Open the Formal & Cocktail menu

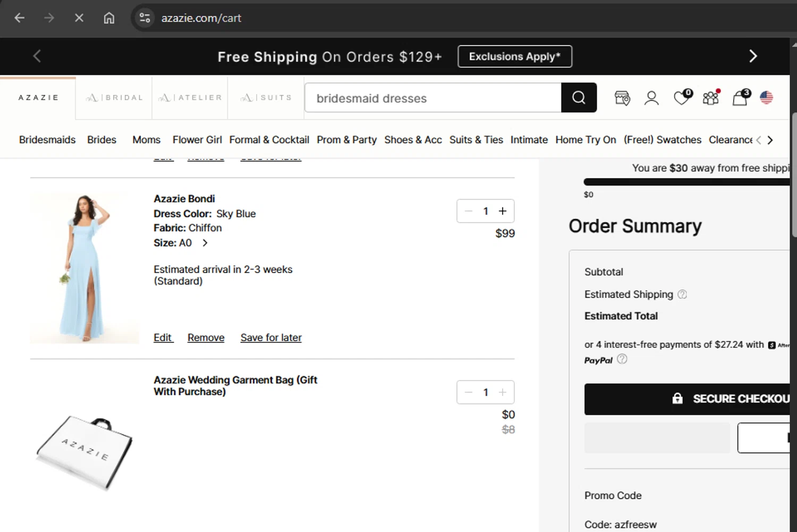(x=269, y=140)
